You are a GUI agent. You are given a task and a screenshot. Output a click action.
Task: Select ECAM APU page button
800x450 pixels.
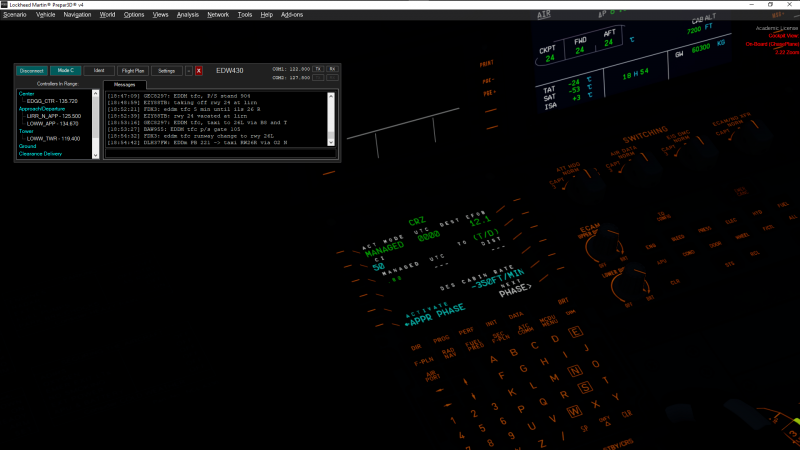[662, 261]
